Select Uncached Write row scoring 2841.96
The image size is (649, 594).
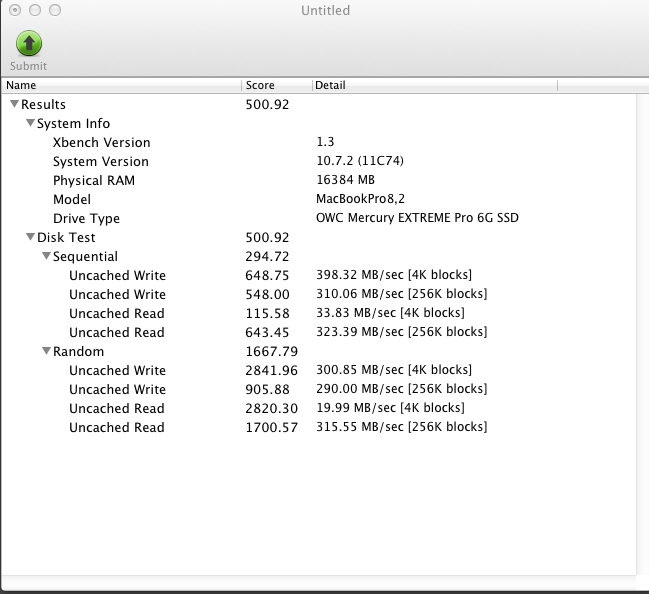point(319,370)
